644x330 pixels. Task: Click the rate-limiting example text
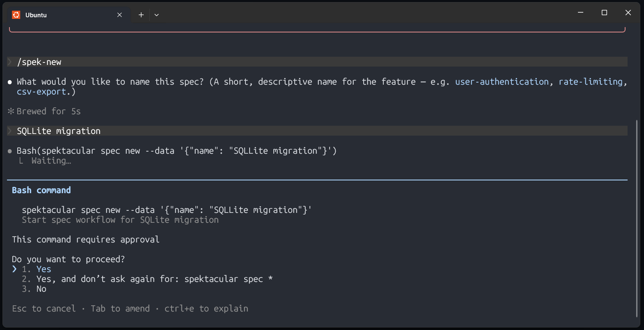pyautogui.click(x=590, y=82)
